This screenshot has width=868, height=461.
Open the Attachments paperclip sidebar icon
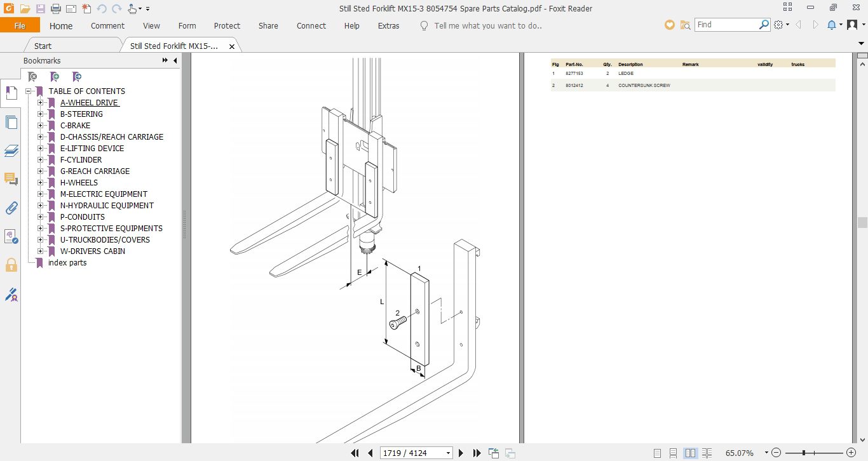11,208
